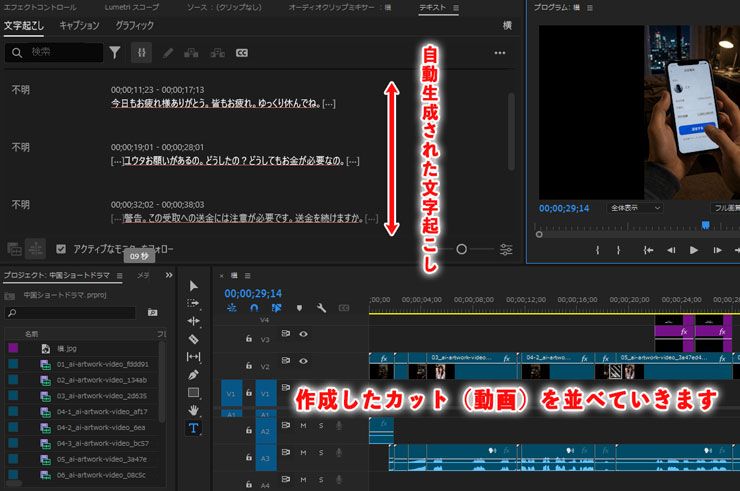Click the pencil edit icon in transcript toolbar
Screen dimensions: 740x491
[168, 53]
